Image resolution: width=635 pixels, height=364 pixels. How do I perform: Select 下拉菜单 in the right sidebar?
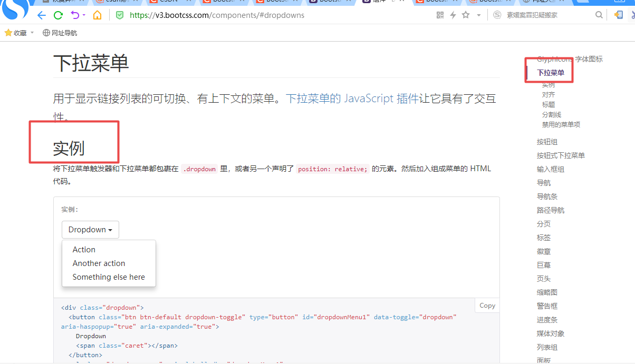coord(551,73)
